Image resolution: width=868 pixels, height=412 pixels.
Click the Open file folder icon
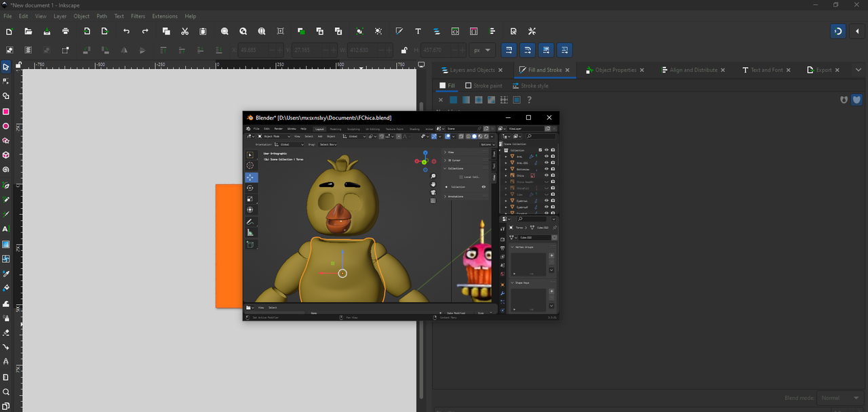coord(28,31)
